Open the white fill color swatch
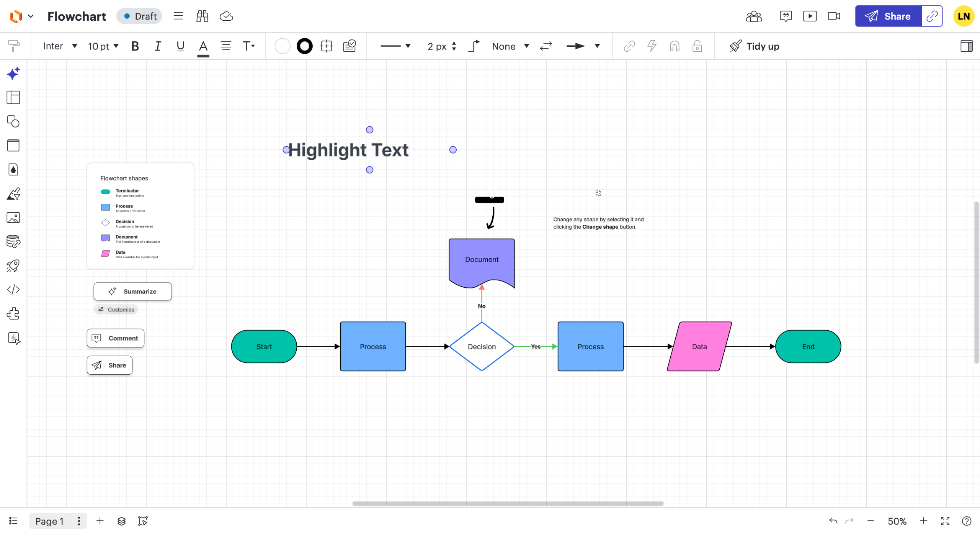The image size is (980, 534). coord(283,46)
